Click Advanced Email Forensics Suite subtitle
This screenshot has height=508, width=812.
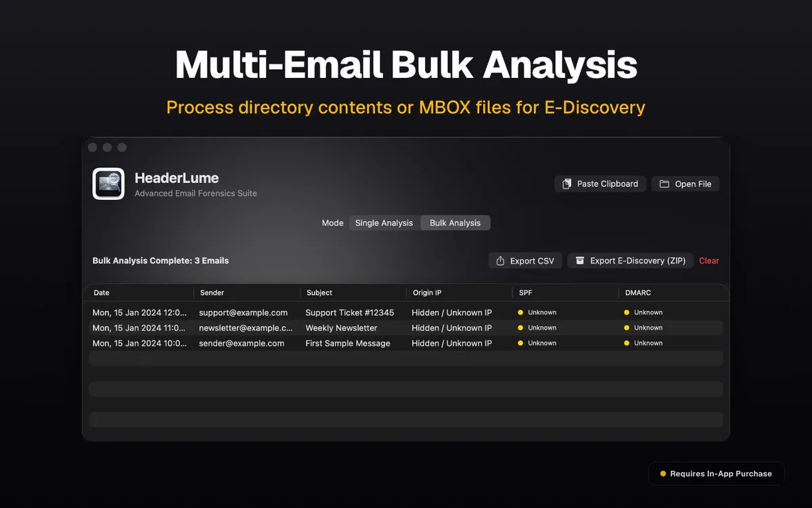[196, 193]
